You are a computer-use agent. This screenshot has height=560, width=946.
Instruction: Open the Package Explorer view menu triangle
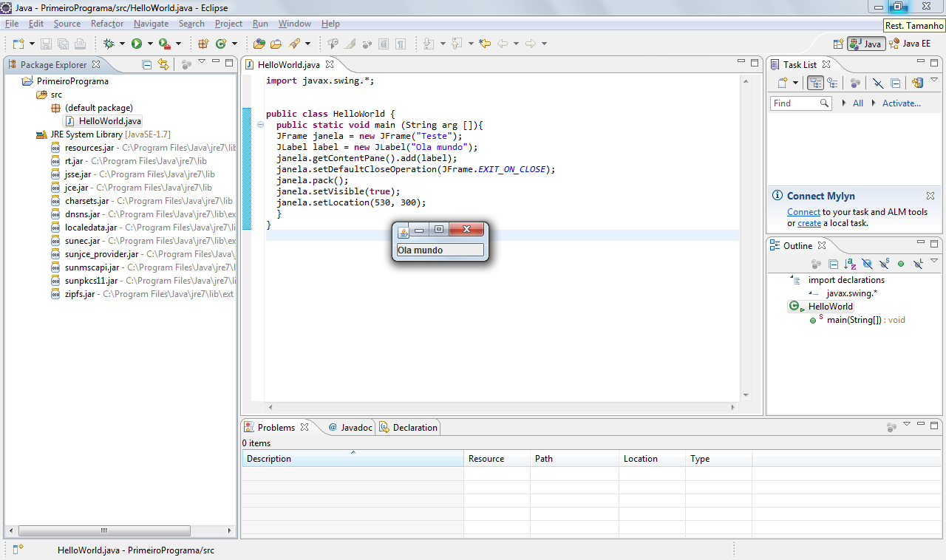click(x=202, y=61)
